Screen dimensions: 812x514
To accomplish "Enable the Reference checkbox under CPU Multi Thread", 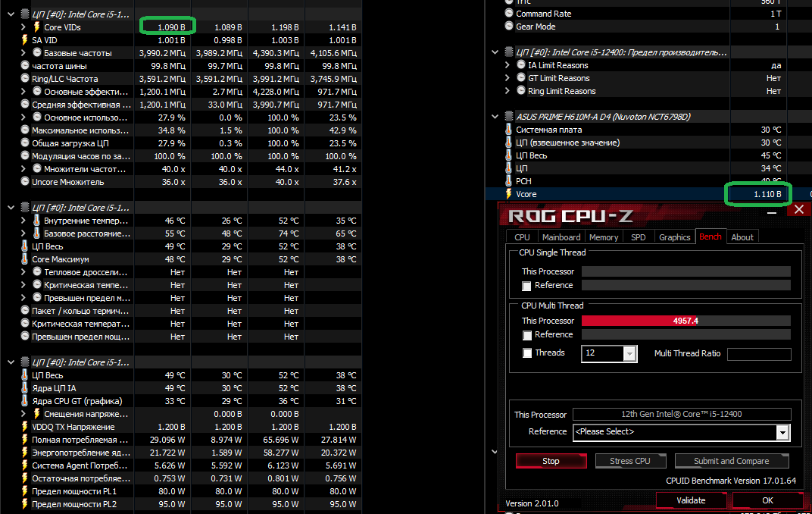I will [x=526, y=335].
